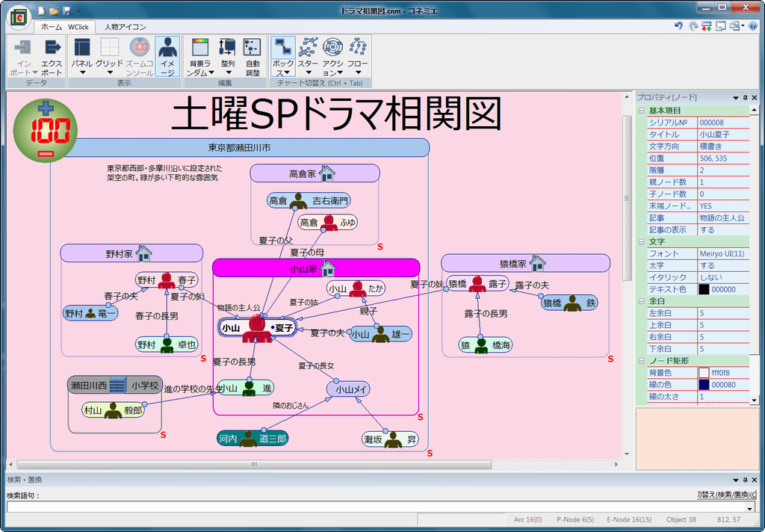This screenshot has width=765, height=532.
Task: Collapse the 文字 property group
Action: click(x=641, y=242)
